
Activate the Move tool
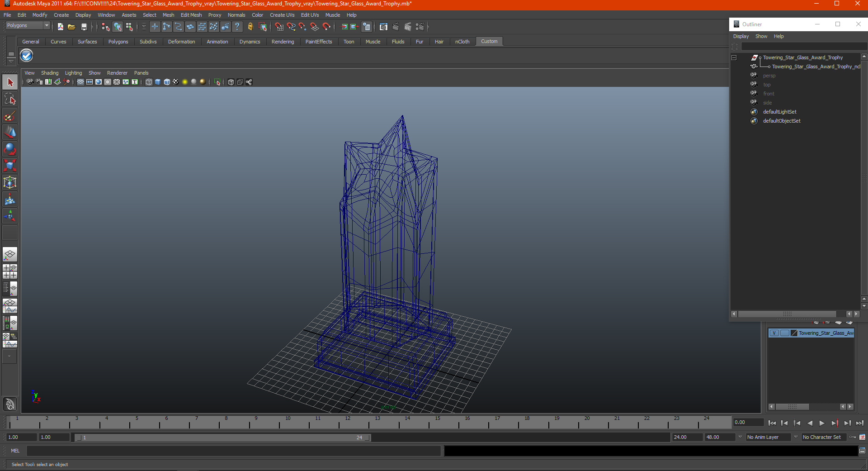[10, 133]
